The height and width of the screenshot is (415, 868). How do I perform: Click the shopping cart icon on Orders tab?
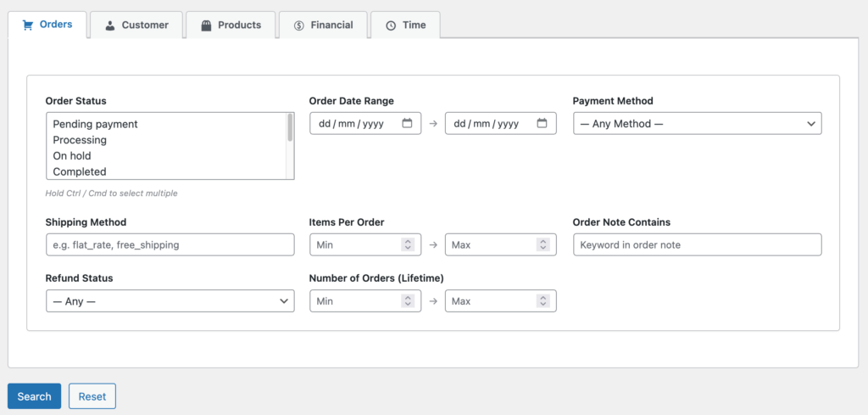pyautogui.click(x=28, y=25)
